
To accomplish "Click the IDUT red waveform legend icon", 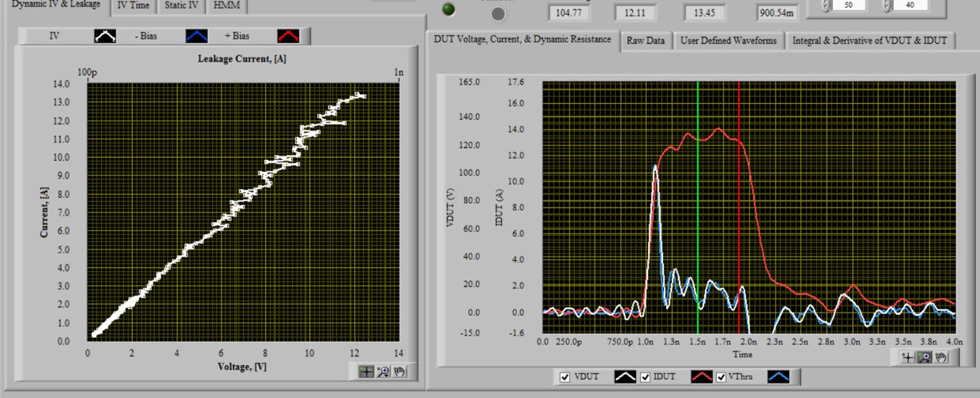I will pyautogui.click(x=703, y=376).
